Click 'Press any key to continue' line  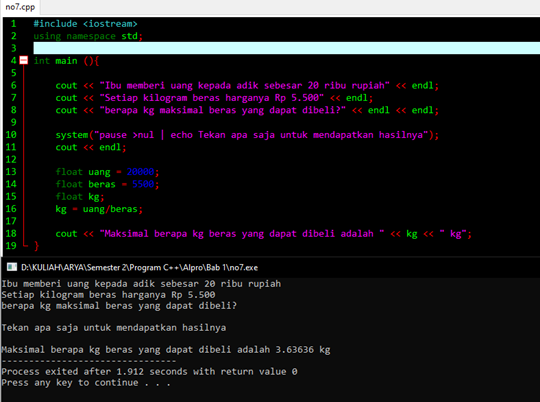(x=86, y=382)
